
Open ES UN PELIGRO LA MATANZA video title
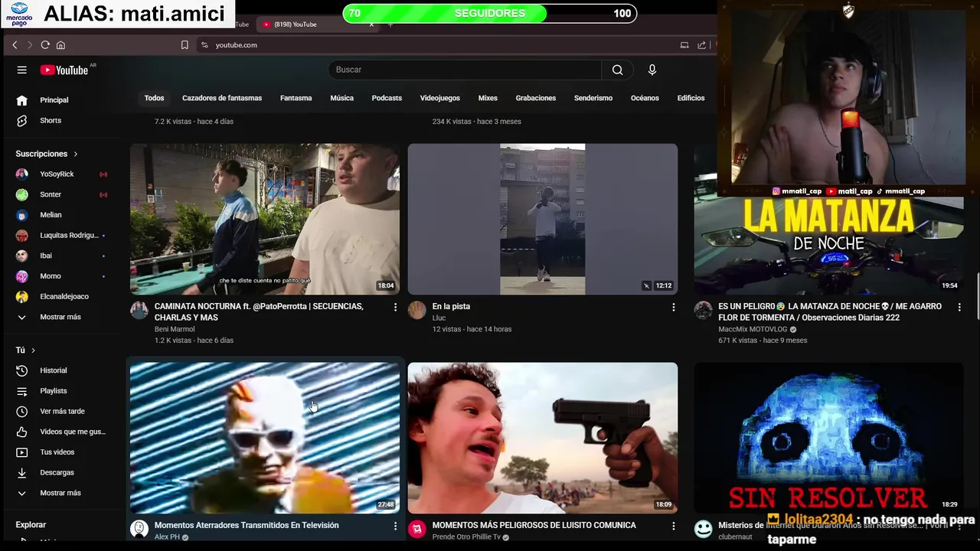click(x=830, y=311)
